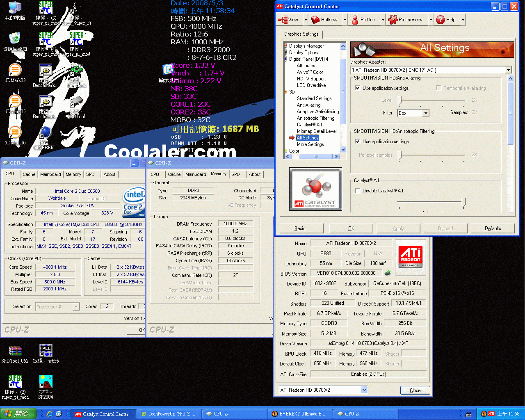
Task: Open the 我的電腦 desktop icon
Action: pyautogui.click(x=15, y=11)
